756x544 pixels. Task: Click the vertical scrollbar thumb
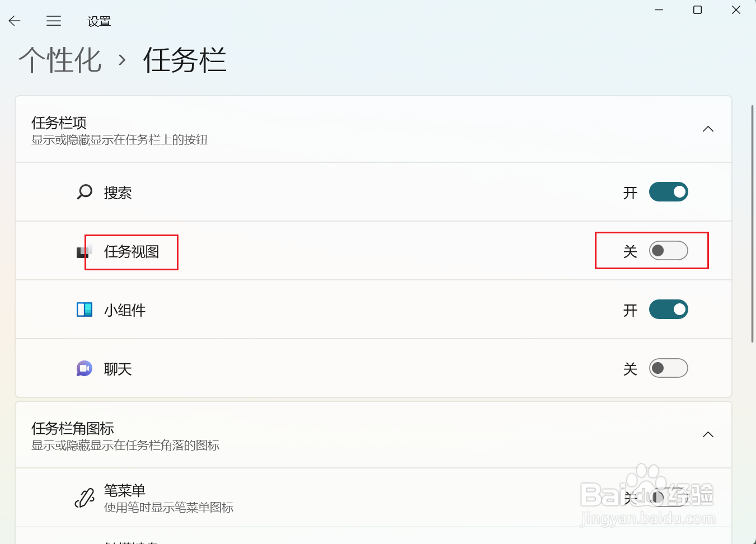click(753, 223)
